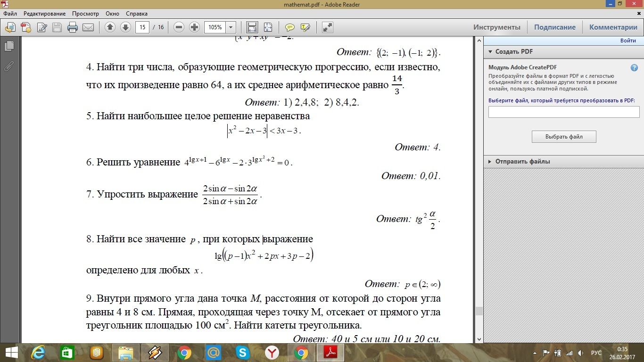This screenshot has width=644, height=362.
Task: Zoom out with the minus icon
Action: [x=179, y=27]
